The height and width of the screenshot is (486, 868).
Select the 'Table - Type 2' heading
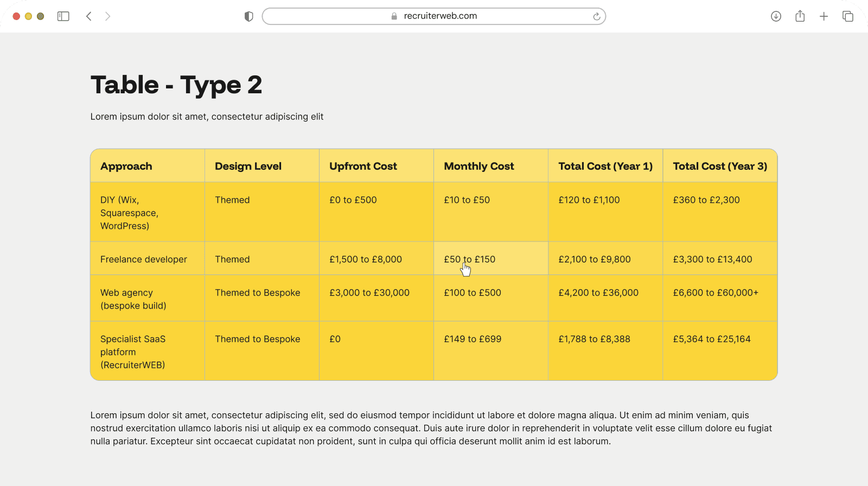coord(176,85)
